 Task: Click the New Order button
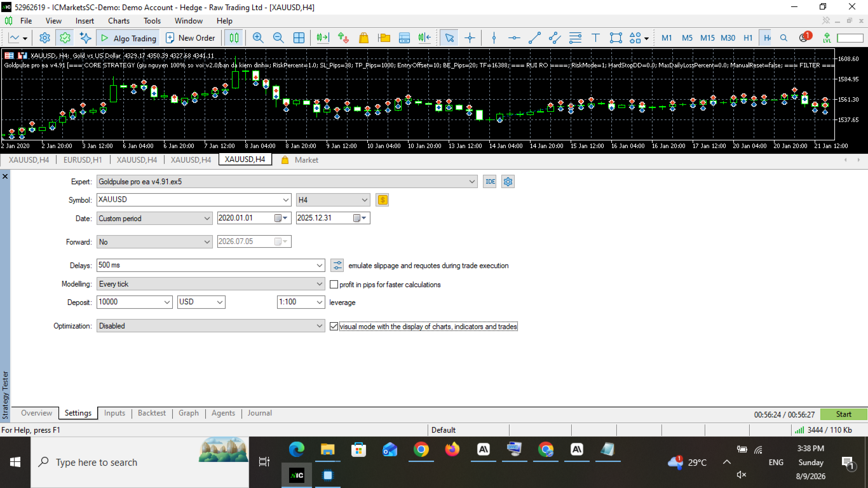191,37
